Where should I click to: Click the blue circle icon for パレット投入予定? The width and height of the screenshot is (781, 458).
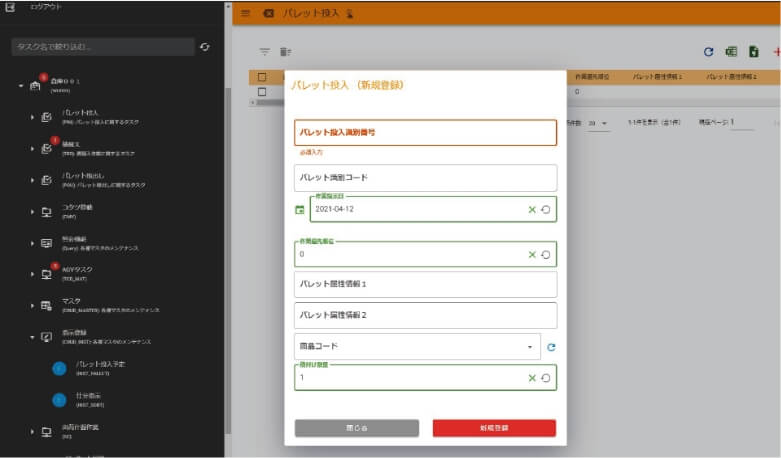tap(59, 368)
